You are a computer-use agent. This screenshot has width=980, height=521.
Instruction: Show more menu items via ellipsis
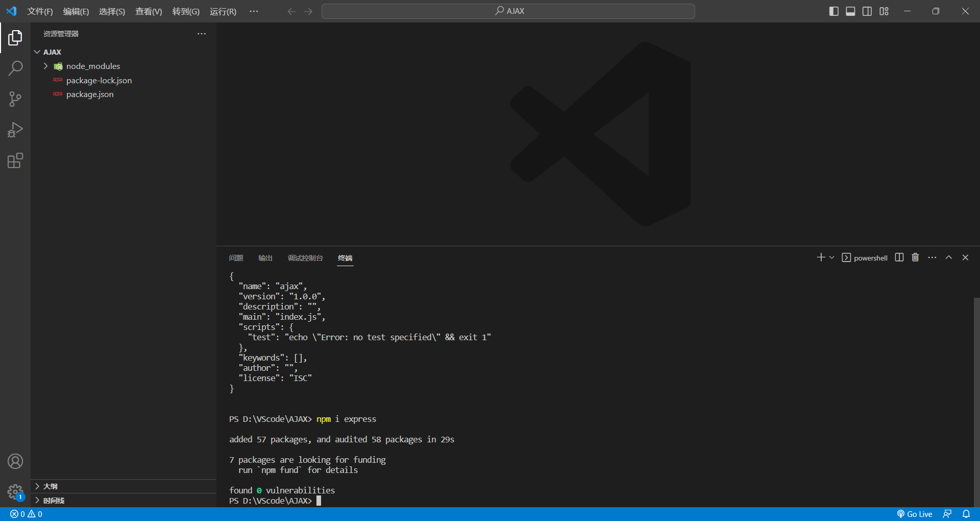click(x=254, y=11)
